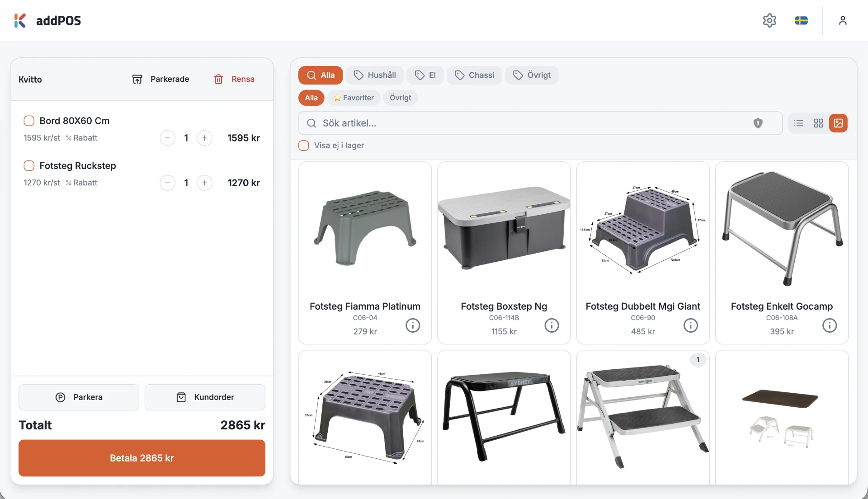Viewport: 868px width, 499px height.
Task: Add Fotsteg Enkelt Gocamp product image
Action: tap(782, 228)
